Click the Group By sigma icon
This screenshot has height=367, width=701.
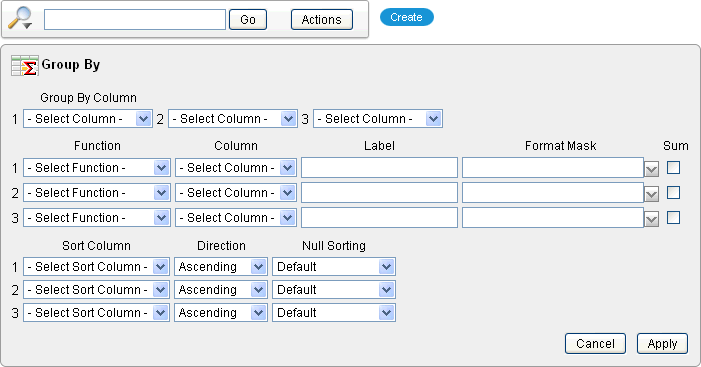(24, 66)
